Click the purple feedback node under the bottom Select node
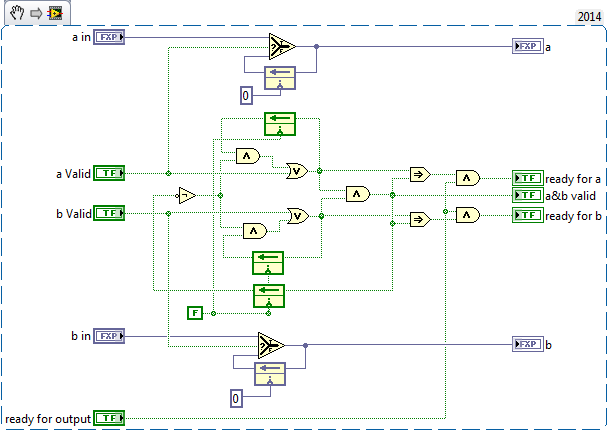 click(270, 374)
